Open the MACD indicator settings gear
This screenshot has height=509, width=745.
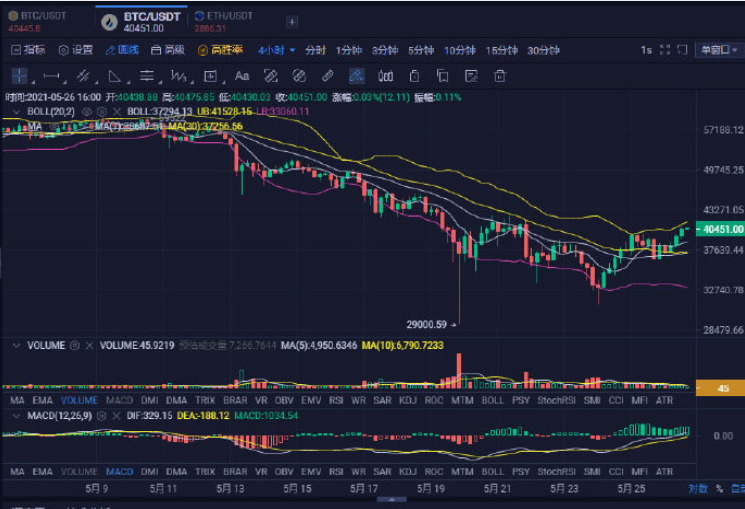pyautogui.click(x=101, y=416)
